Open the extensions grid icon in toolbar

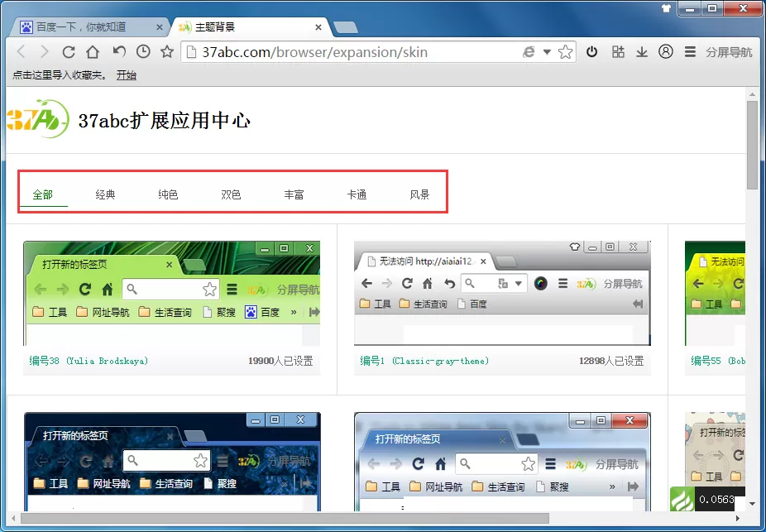click(x=618, y=51)
